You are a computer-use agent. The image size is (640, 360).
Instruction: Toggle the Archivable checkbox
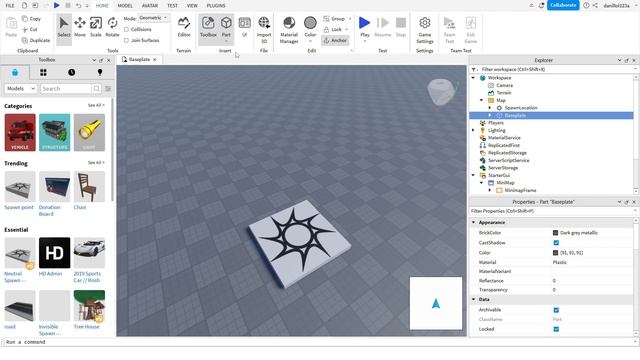(556, 310)
